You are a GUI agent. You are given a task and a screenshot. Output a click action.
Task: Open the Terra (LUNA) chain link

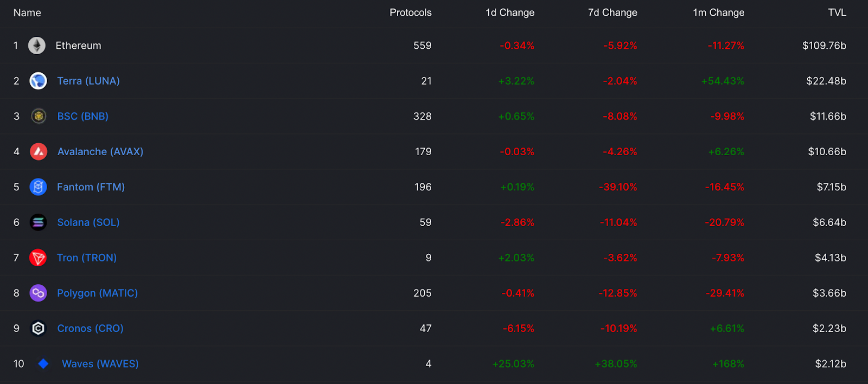coord(88,81)
